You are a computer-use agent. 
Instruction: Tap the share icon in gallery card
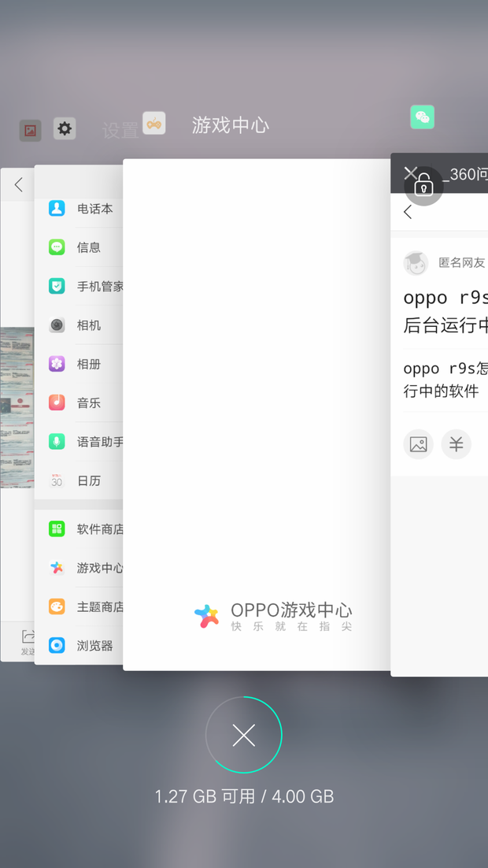point(27,642)
